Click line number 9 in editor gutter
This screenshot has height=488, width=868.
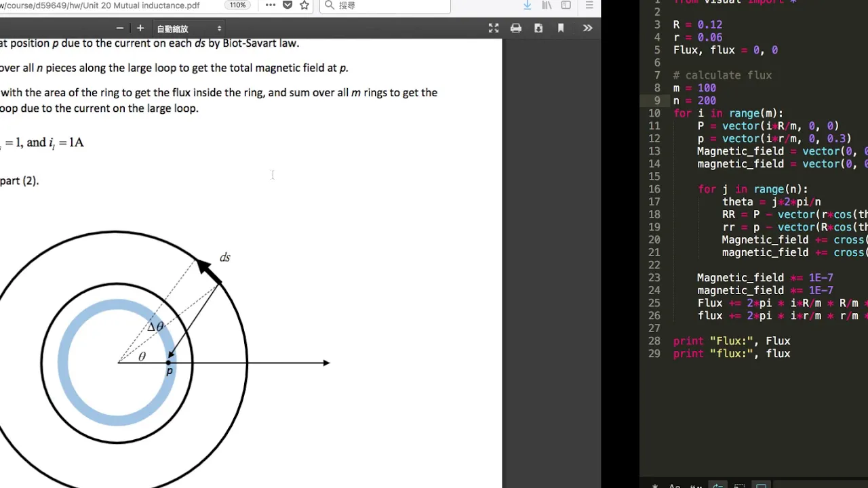click(657, 100)
